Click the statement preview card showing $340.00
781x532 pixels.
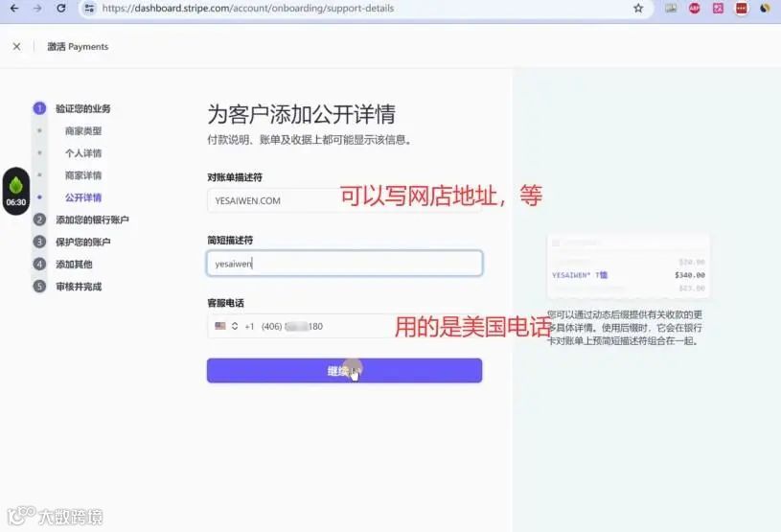pyautogui.click(x=628, y=266)
